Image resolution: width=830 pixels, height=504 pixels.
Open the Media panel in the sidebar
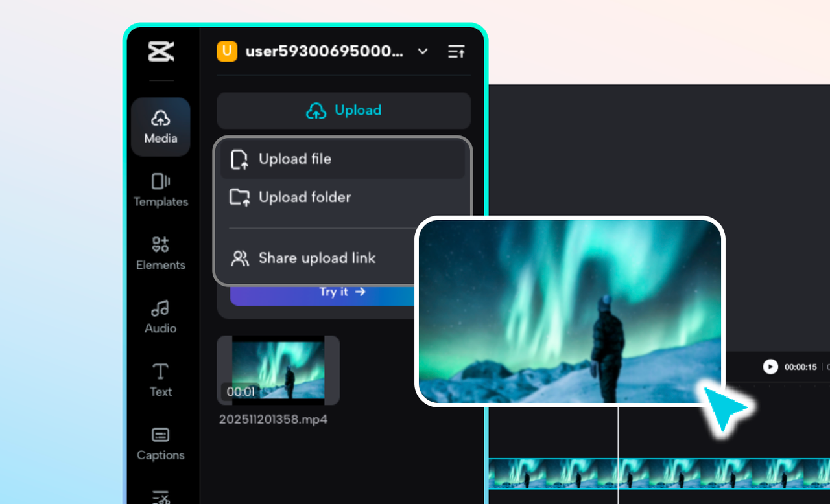(160, 126)
